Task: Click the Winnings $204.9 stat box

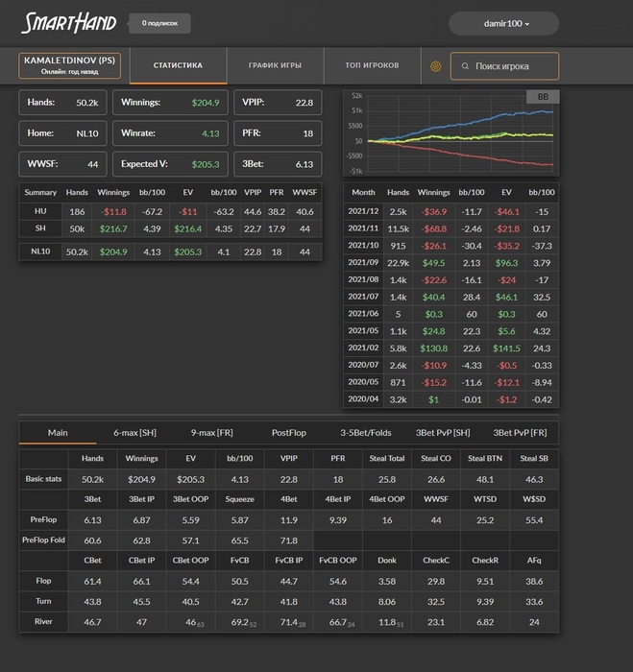Action: point(170,103)
